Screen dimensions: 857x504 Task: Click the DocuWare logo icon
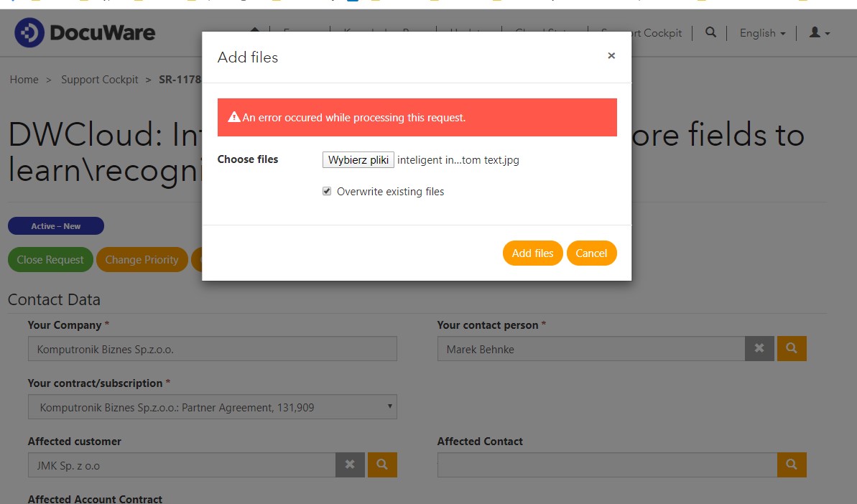click(29, 33)
